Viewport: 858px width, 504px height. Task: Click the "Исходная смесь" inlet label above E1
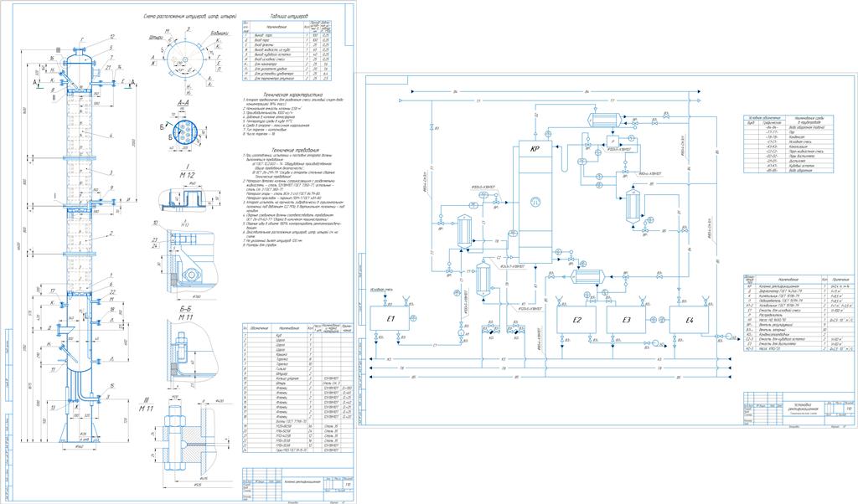click(x=381, y=290)
